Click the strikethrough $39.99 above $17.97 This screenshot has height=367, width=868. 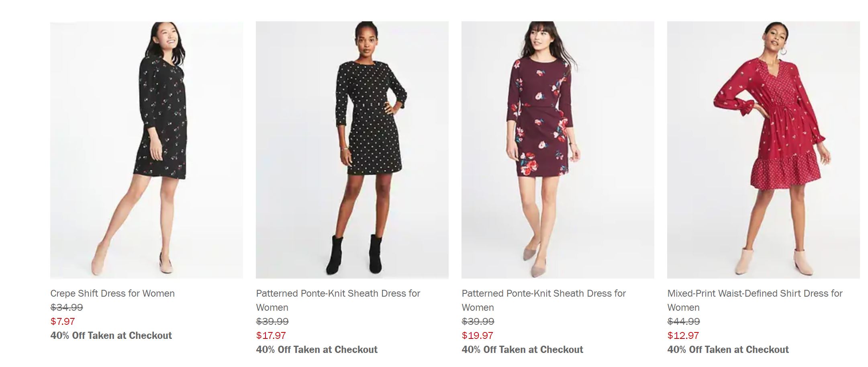click(x=272, y=322)
